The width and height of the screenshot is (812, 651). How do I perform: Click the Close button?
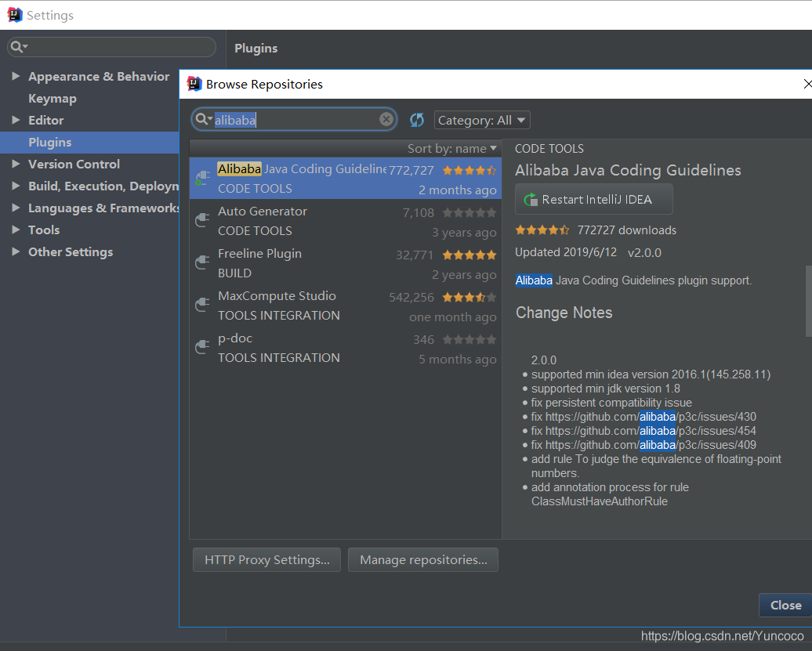[785, 605]
